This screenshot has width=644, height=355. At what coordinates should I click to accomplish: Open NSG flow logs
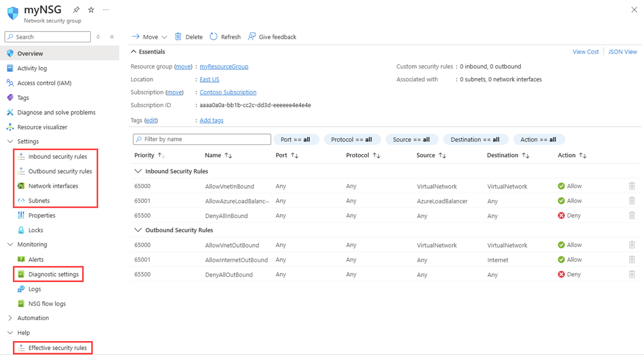[x=46, y=303]
